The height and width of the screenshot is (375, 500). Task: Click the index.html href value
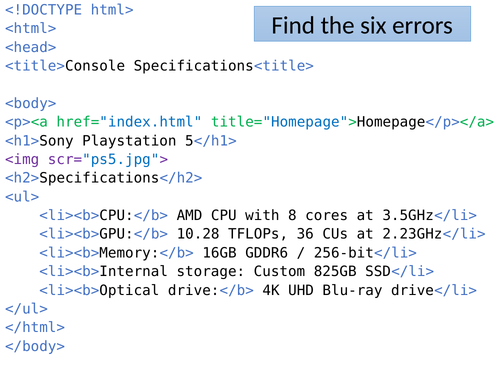point(151,122)
